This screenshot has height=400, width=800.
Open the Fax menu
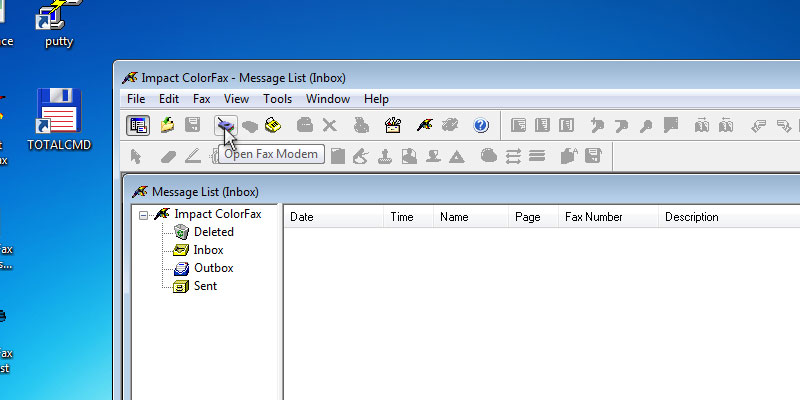[x=201, y=99]
